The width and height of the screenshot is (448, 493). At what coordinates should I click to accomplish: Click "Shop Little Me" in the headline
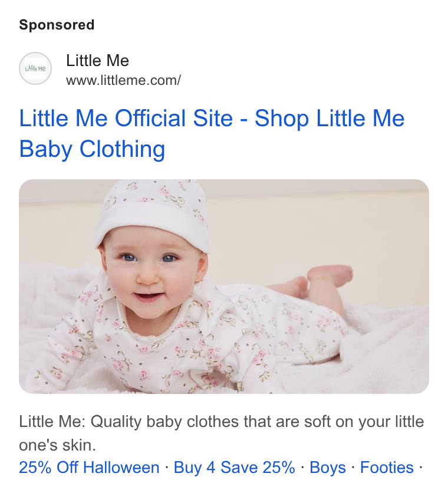[330, 119]
